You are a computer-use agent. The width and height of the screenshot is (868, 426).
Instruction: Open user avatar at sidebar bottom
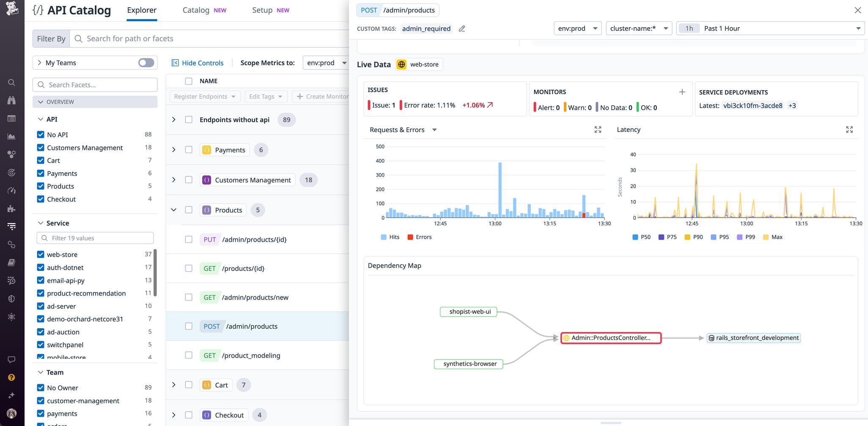coord(11,413)
